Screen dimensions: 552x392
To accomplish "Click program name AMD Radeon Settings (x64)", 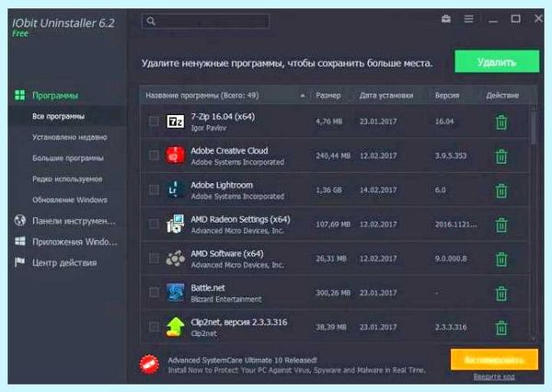I will (240, 219).
